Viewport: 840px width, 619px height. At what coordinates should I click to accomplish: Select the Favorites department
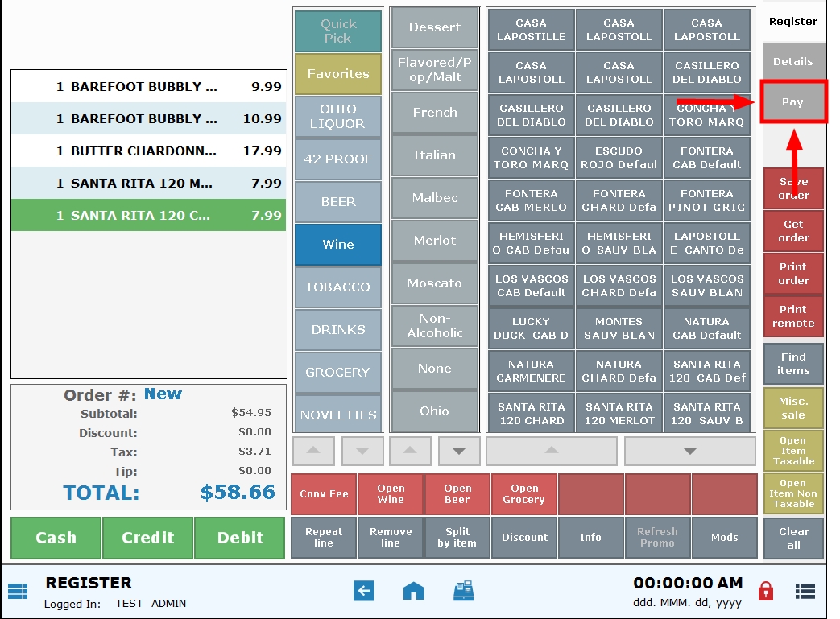(338, 74)
